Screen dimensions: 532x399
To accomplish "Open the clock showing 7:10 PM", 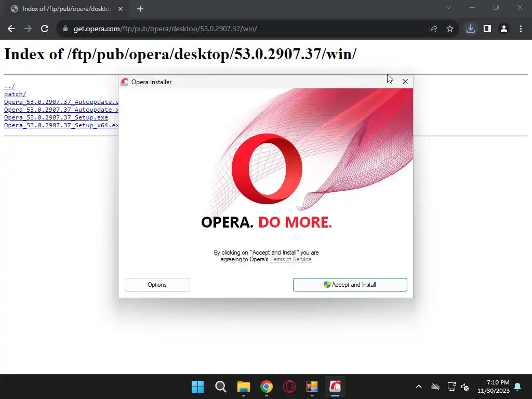I will coord(494,387).
